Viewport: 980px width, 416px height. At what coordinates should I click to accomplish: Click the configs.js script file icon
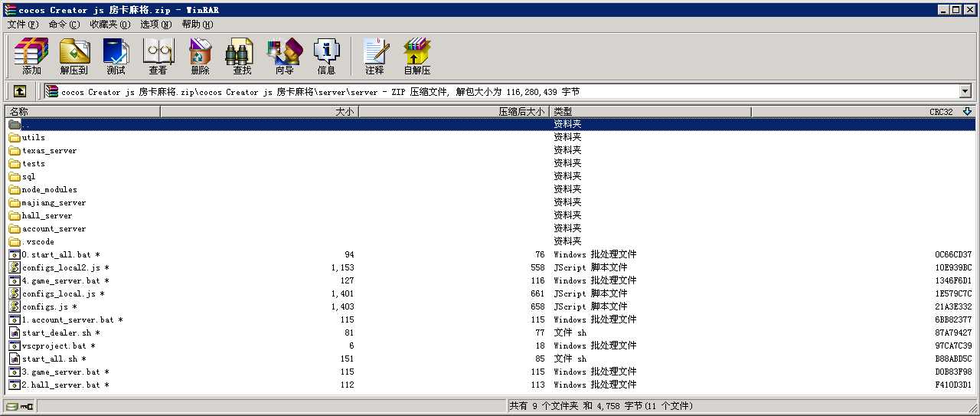tap(15, 306)
